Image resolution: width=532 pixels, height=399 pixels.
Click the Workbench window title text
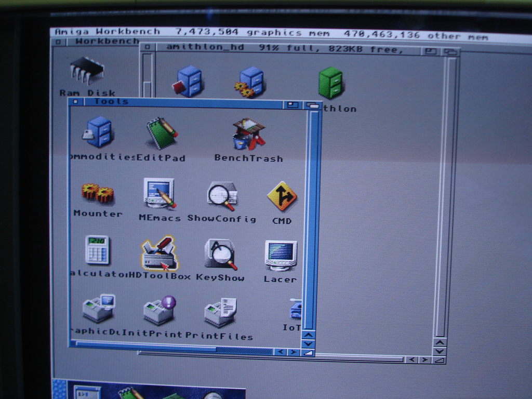[107, 41]
